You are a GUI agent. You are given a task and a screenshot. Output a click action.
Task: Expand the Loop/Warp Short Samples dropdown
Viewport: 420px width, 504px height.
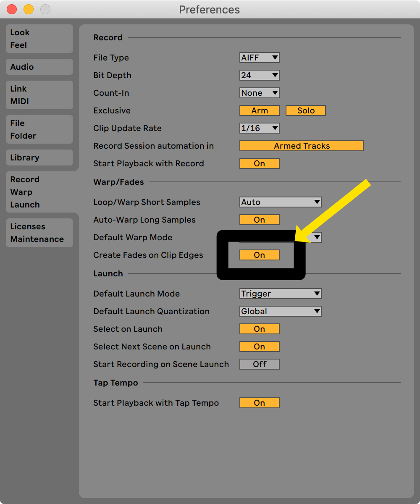click(x=280, y=202)
